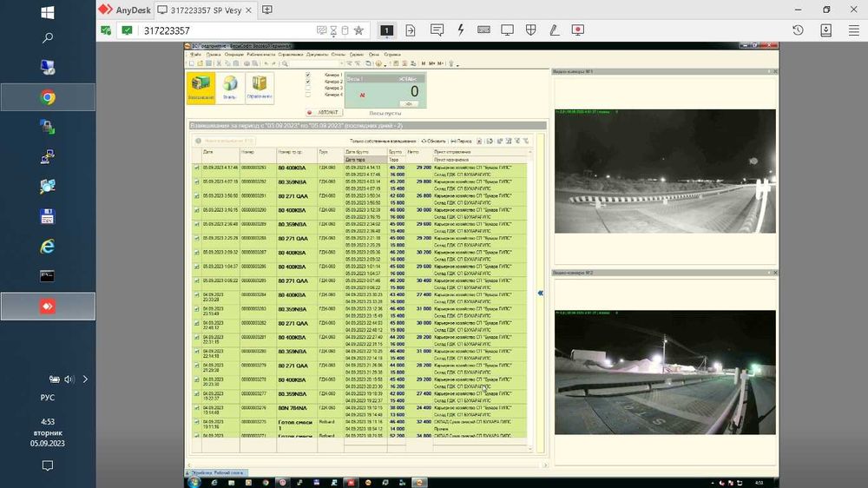Image resolution: width=868 pixels, height=488 pixels.
Task: Start AnyDesk session recording icon
Action: tap(577, 30)
